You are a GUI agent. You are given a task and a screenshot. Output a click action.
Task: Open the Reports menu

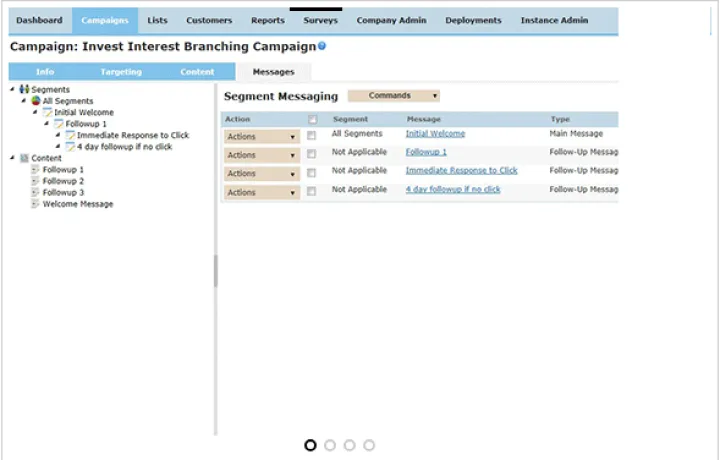pos(267,20)
